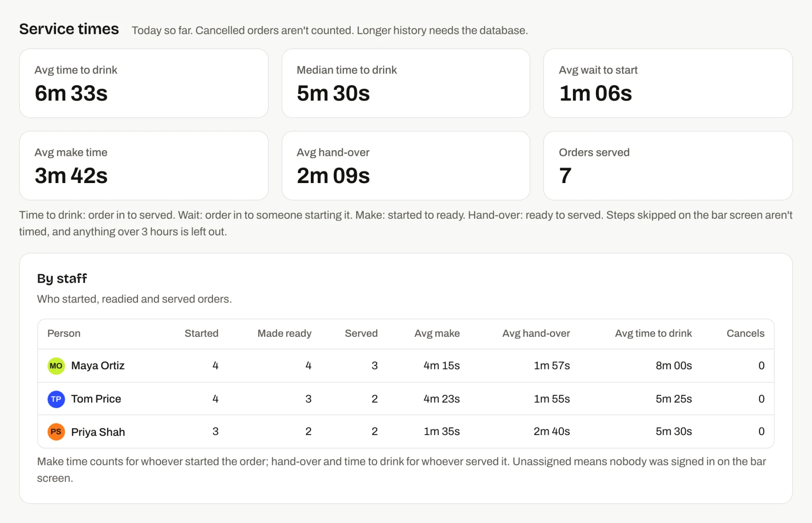The height and width of the screenshot is (523, 812).
Task: Click the Avg time to drink column header
Action: click(653, 333)
